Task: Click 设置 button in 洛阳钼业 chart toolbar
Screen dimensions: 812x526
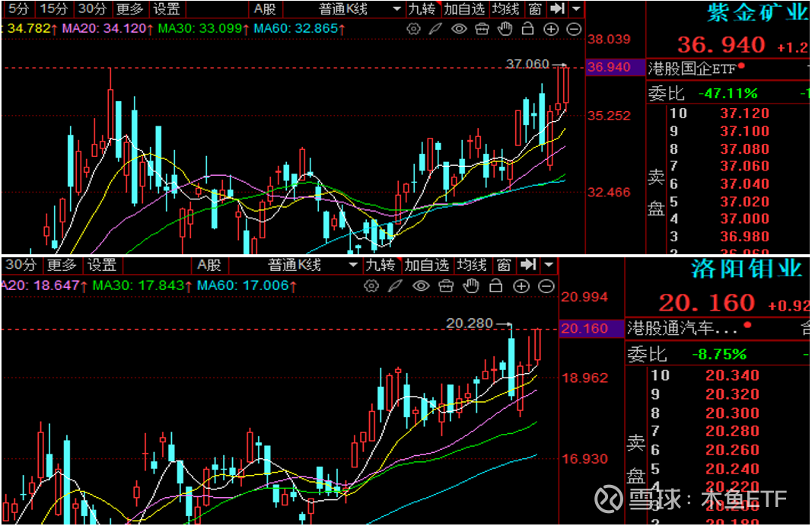Action: [x=101, y=266]
